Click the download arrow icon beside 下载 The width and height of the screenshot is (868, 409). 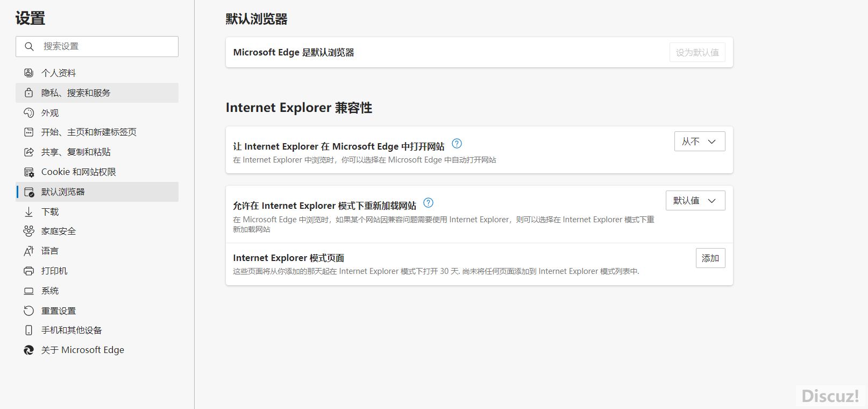click(29, 211)
